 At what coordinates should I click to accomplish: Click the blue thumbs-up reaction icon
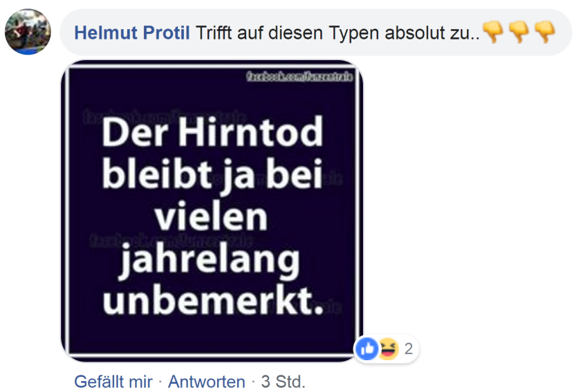[x=367, y=348]
